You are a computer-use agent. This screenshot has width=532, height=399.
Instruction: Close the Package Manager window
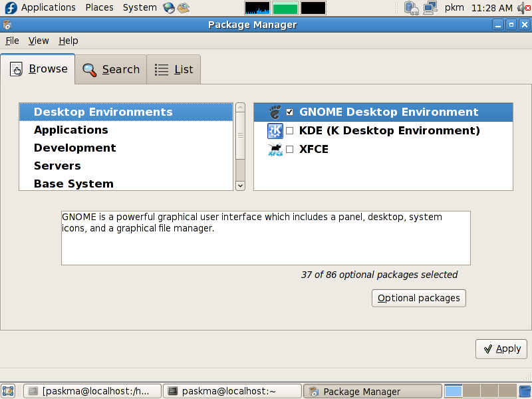(525, 25)
